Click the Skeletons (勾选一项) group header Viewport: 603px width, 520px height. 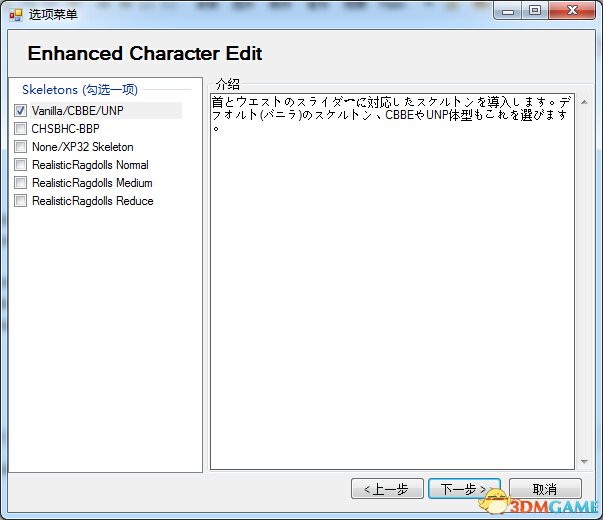click(x=80, y=90)
